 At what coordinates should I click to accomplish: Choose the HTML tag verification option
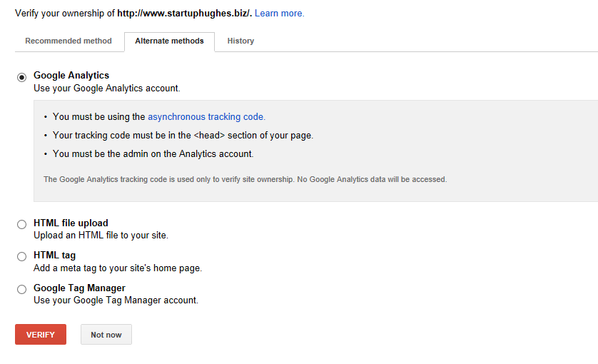tap(21, 256)
